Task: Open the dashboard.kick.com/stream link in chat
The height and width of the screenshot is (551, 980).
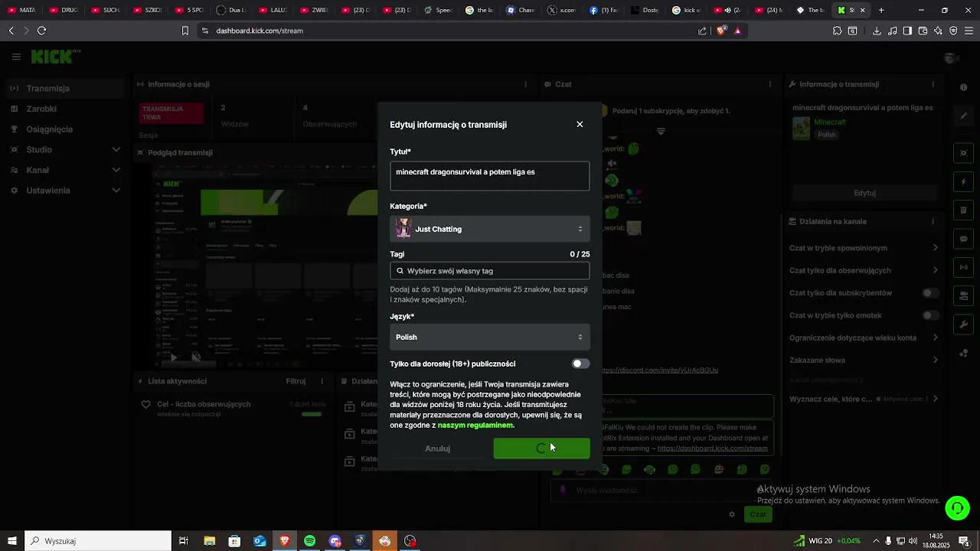Action: (712, 448)
